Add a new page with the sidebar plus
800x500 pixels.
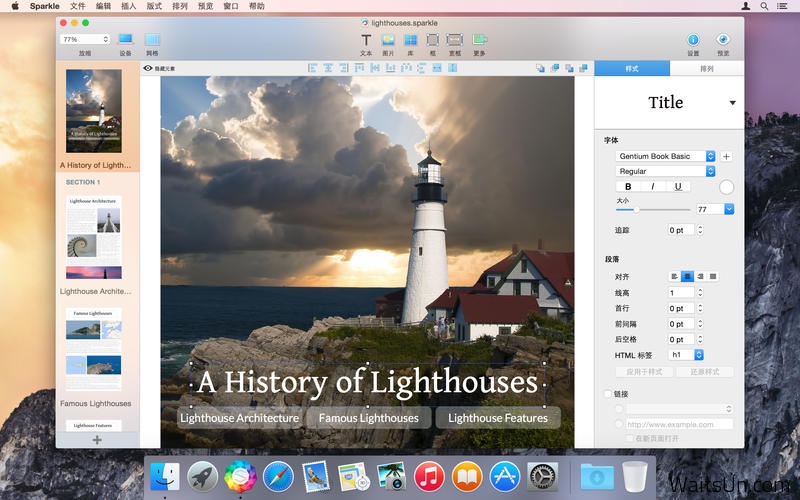click(x=97, y=440)
